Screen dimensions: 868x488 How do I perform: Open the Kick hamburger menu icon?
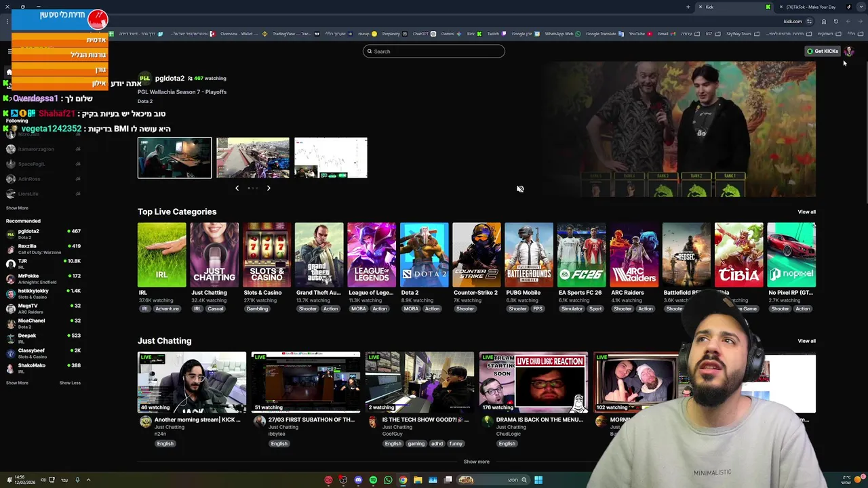(x=9, y=51)
